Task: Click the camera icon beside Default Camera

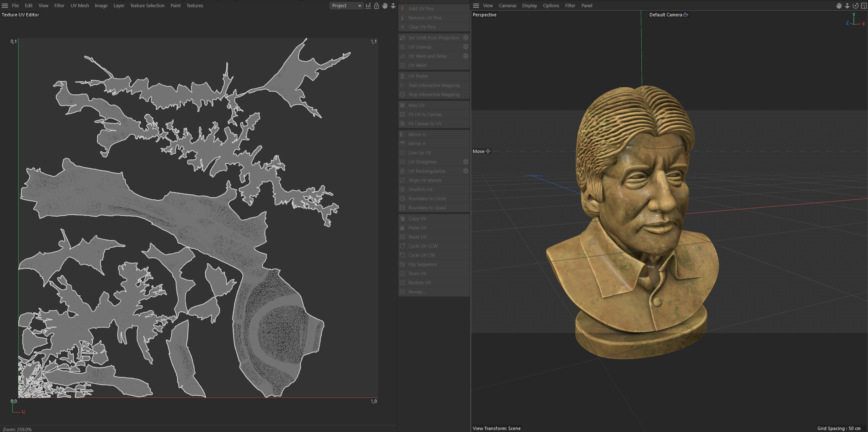Action: tap(686, 14)
